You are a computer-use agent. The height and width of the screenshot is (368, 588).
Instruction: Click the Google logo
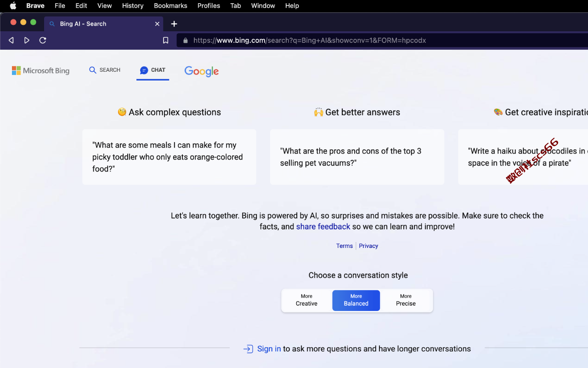(202, 71)
